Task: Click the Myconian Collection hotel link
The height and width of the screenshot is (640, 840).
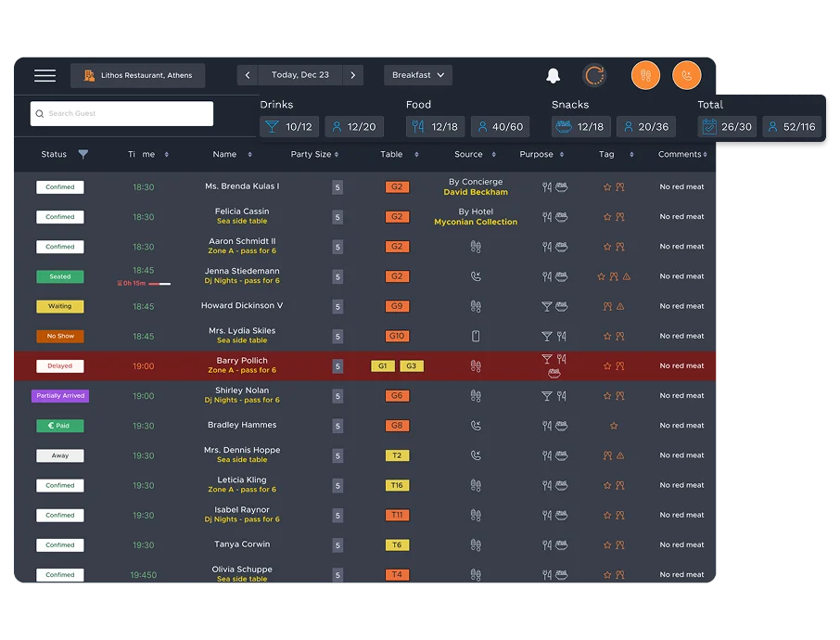Action: 476,222
